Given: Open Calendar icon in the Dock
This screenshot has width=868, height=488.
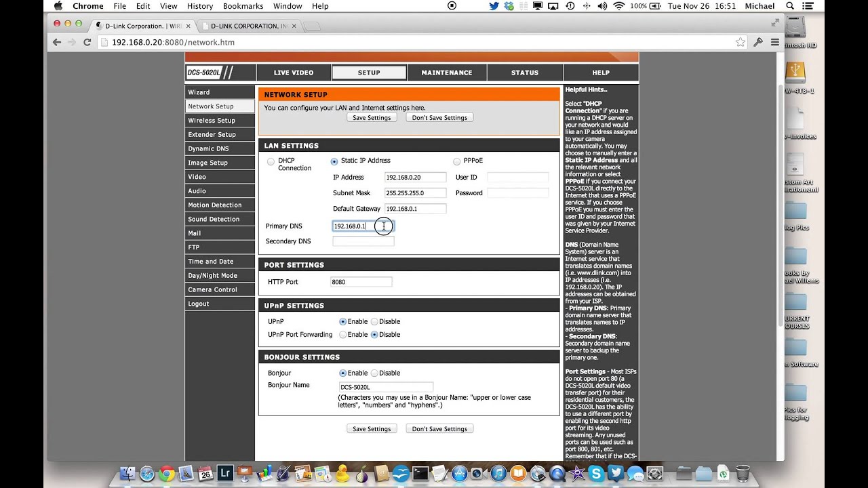Looking at the screenshot, I should [x=205, y=473].
